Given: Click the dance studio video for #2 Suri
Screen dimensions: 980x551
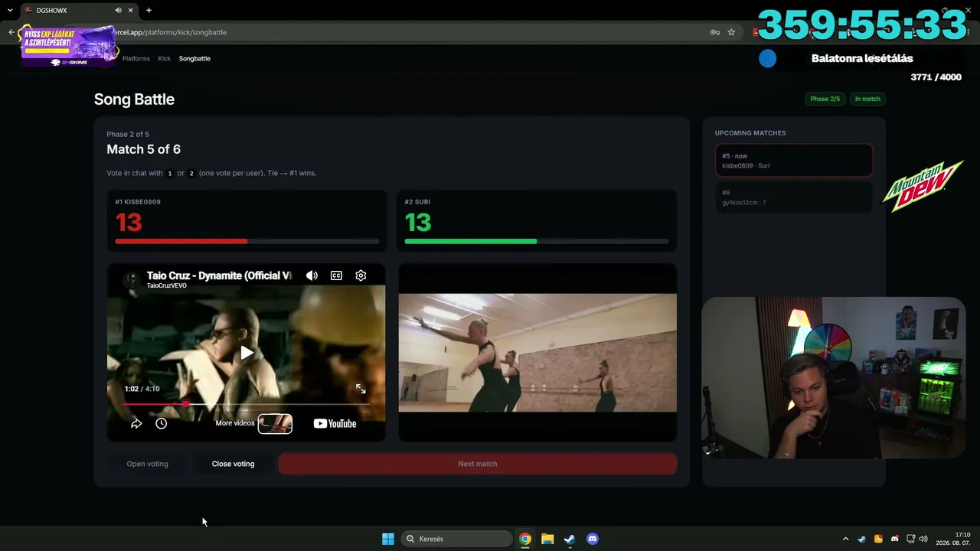Looking at the screenshot, I should [x=537, y=353].
